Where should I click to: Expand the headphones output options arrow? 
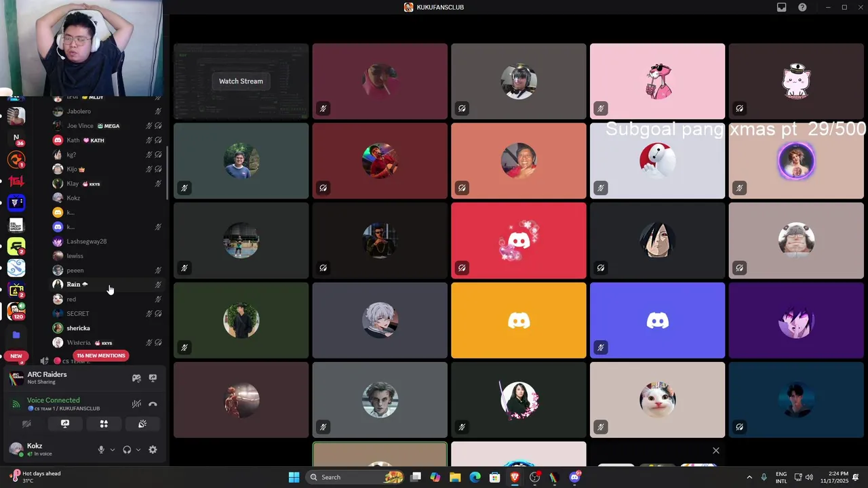pos(138,449)
